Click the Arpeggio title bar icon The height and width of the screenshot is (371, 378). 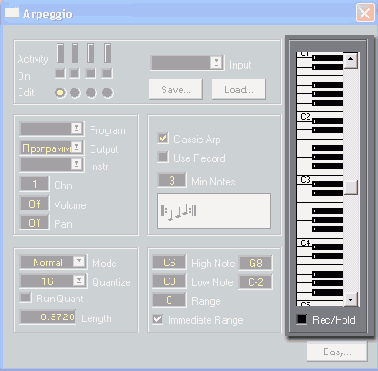pos(12,12)
